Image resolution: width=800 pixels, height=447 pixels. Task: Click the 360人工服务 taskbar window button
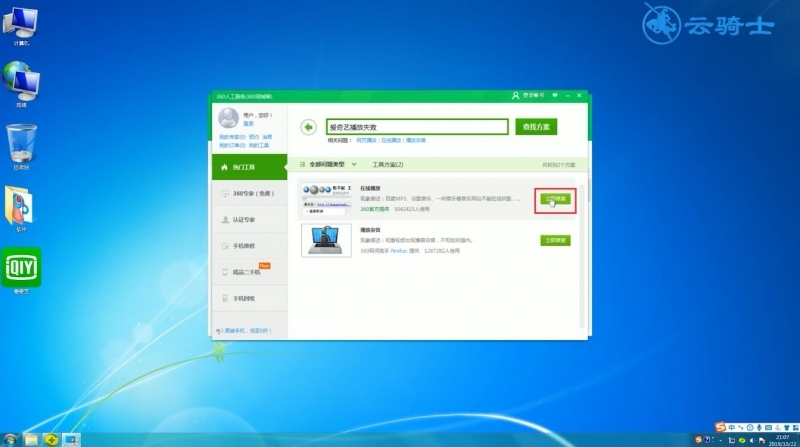[71, 439]
